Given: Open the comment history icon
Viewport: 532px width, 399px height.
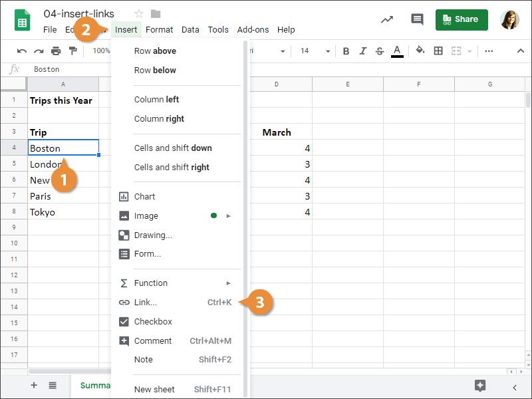Looking at the screenshot, I should [x=417, y=19].
